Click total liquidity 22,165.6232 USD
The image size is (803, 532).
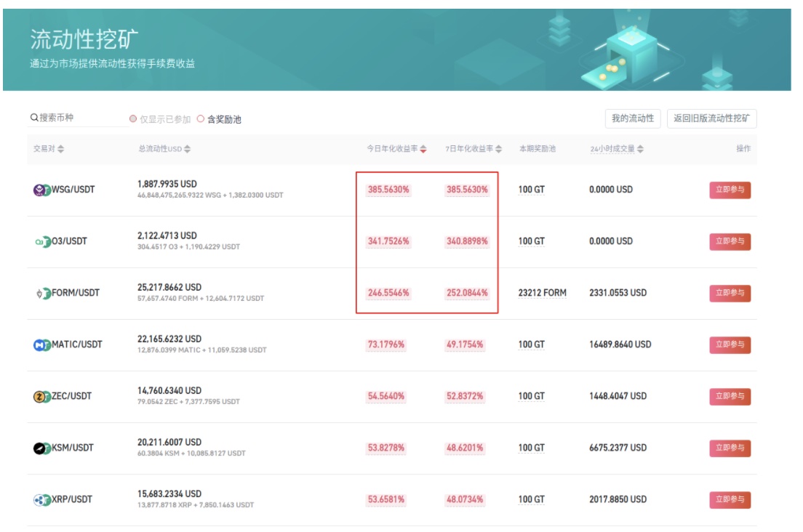[169, 339]
